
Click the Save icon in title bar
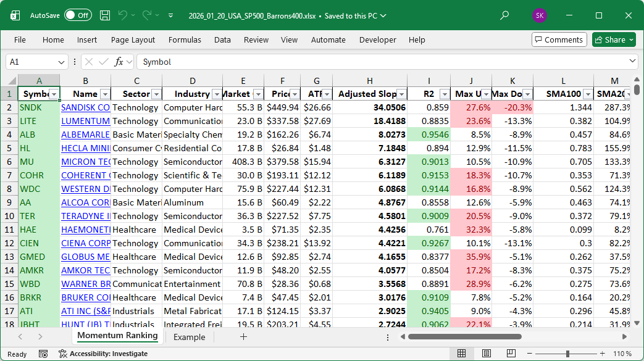(105, 15)
